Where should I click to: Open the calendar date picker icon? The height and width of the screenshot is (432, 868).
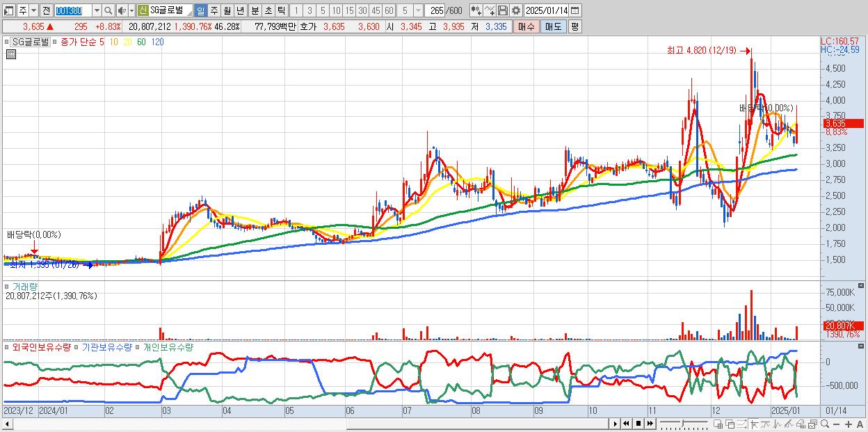coord(575,10)
